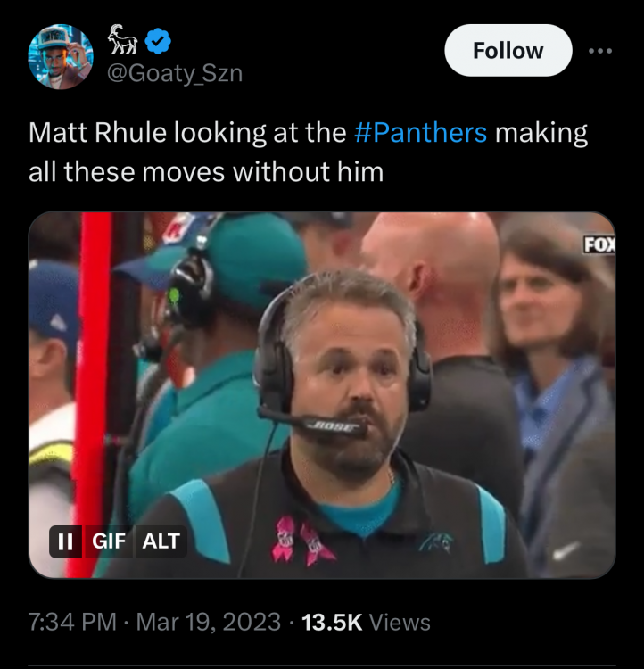Viewport: 644px width, 669px height.
Task: Click the Panthers logo on the shirt
Action: click(435, 541)
